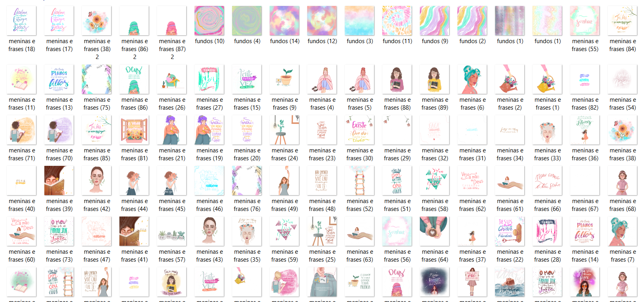
Task: Select the fundos (11) tie-dye thumbnail
Action: point(397,21)
